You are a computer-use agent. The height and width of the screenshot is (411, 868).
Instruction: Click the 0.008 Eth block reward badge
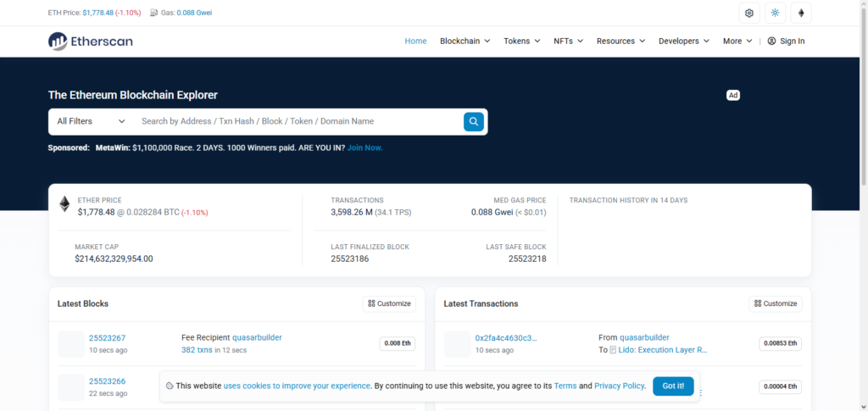(x=398, y=343)
